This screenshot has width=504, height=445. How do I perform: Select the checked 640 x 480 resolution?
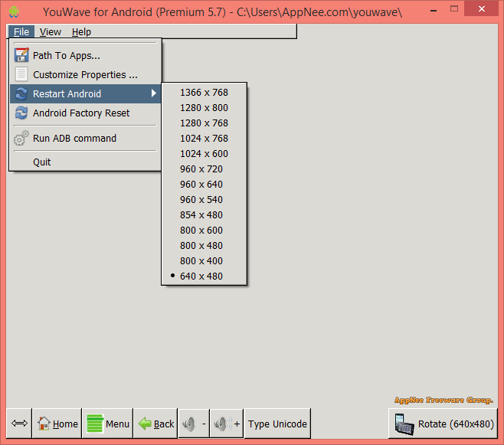click(204, 276)
